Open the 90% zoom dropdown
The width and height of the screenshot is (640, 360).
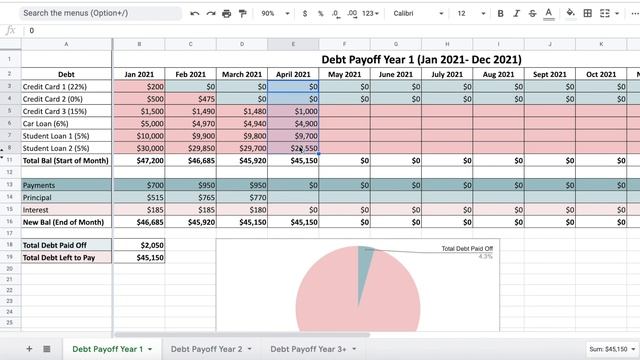[x=276, y=13]
